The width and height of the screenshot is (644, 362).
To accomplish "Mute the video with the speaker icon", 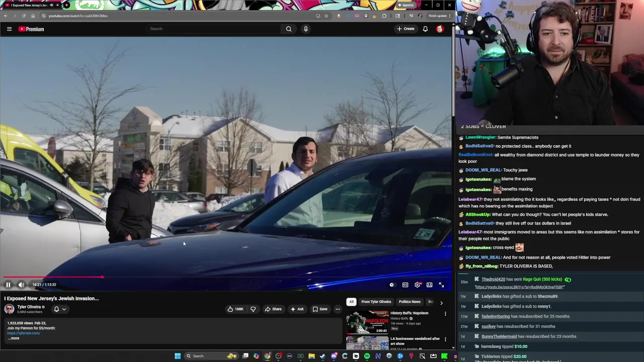I will pos(21,285).
